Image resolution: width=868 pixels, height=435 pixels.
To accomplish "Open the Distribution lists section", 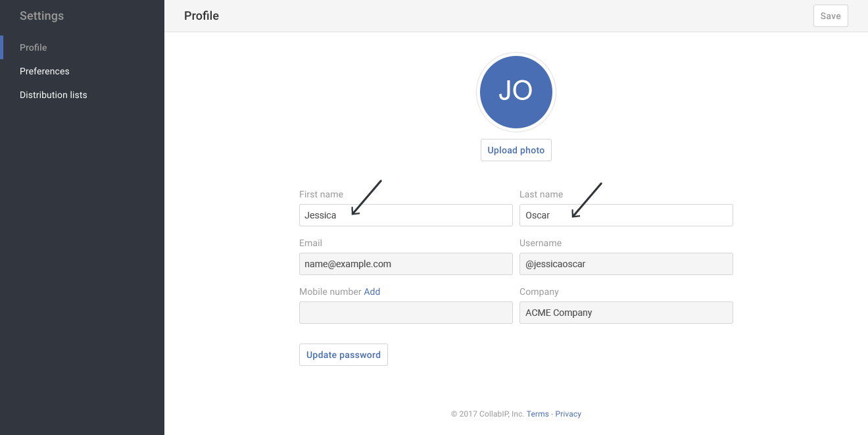I will [53, 95].
